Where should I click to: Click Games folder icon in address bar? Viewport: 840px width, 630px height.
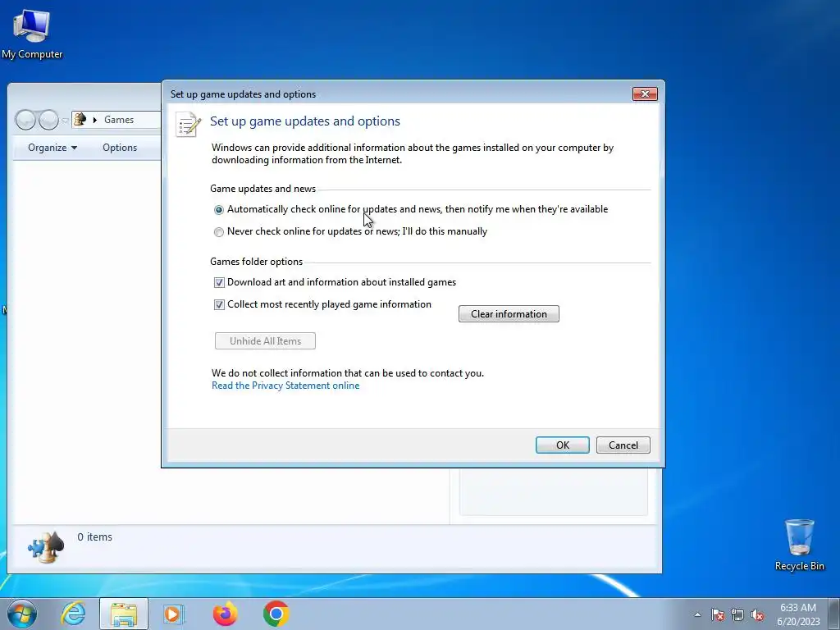[x=80, y=120]
